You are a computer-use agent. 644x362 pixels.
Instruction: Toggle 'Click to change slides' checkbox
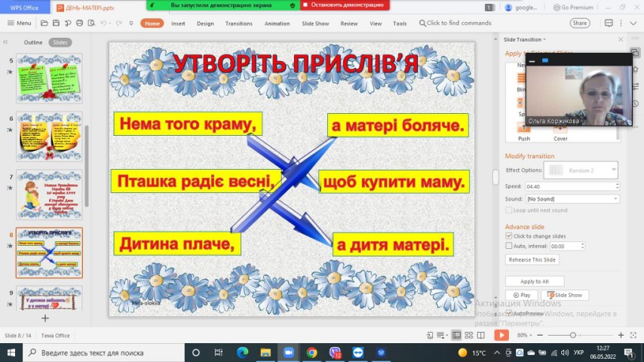(509, 235)
